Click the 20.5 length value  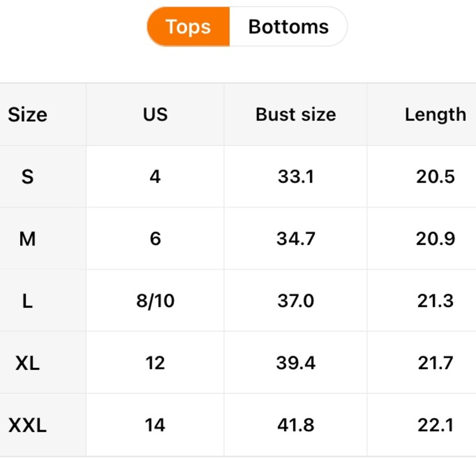pyautogui.click(x=436, y=177)
